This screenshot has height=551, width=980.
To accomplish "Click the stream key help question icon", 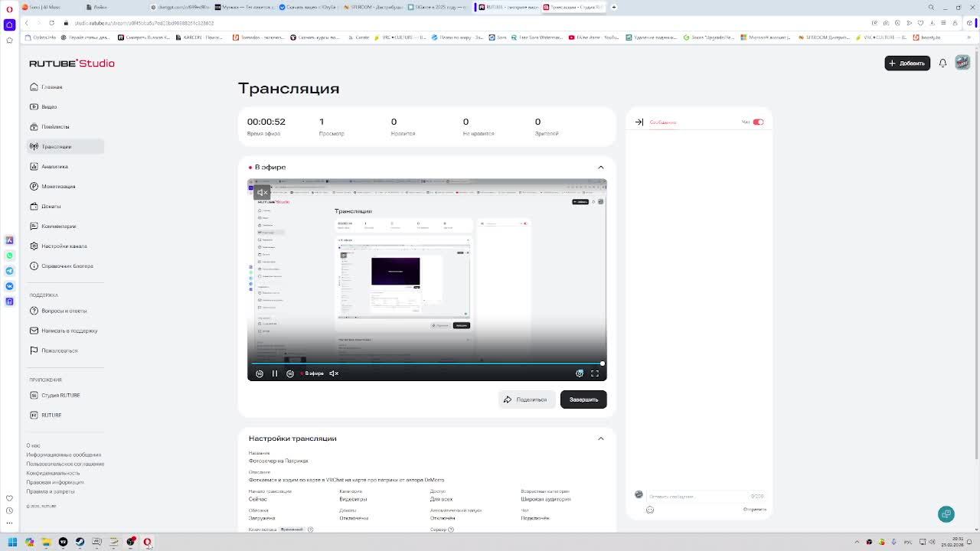I will click(310, 529).
